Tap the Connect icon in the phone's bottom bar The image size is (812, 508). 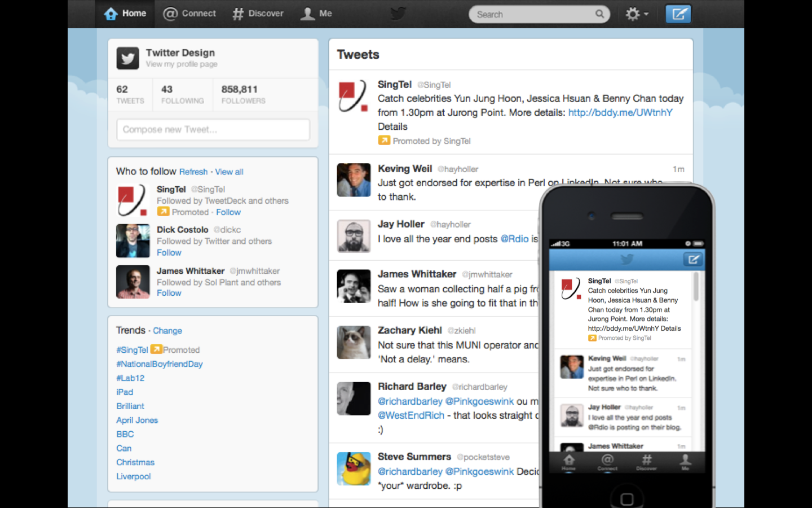[x=607, y=462]
